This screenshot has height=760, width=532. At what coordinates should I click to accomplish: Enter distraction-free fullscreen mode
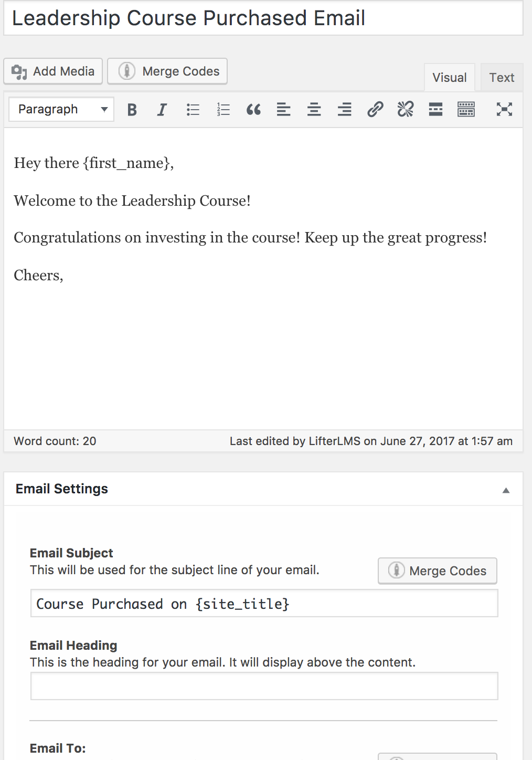tap(504, 110)
